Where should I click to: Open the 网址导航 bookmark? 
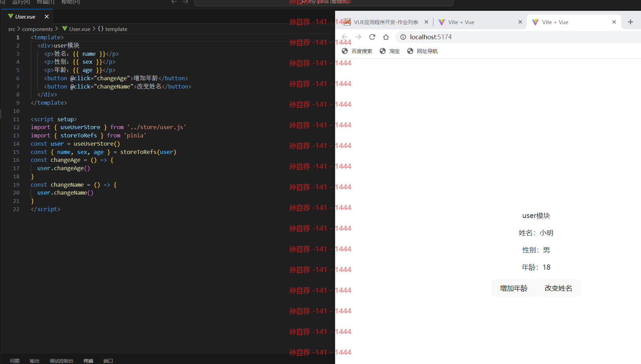[422, 51]
